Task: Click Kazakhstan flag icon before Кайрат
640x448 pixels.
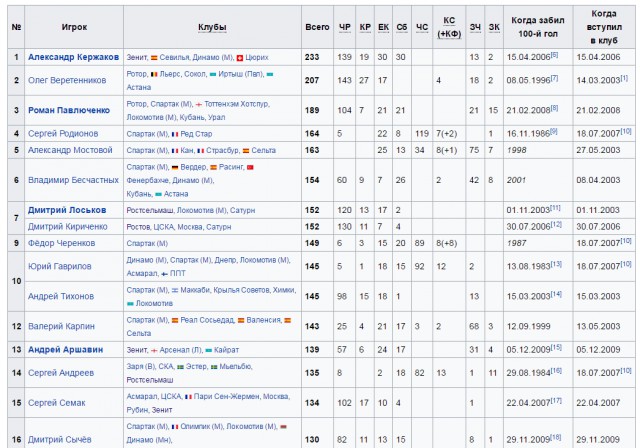Action: coord(209,350)
